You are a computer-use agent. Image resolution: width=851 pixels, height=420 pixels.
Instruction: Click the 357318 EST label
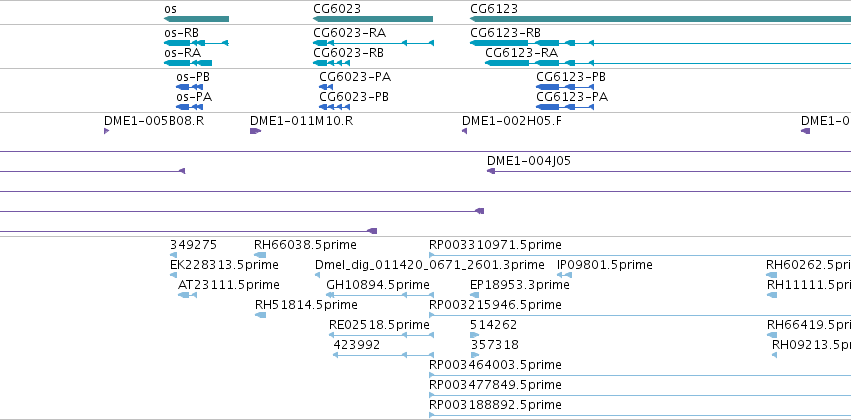click(x=494, y=345)
